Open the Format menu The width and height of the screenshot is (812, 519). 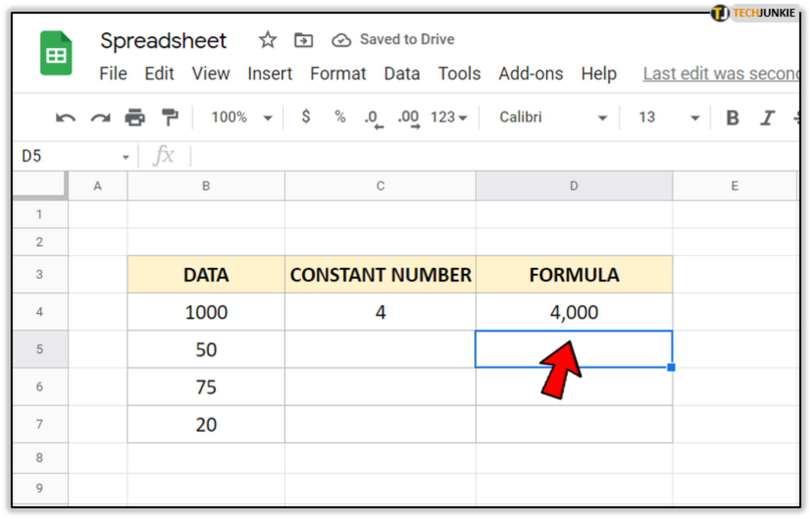click(338, 73)
